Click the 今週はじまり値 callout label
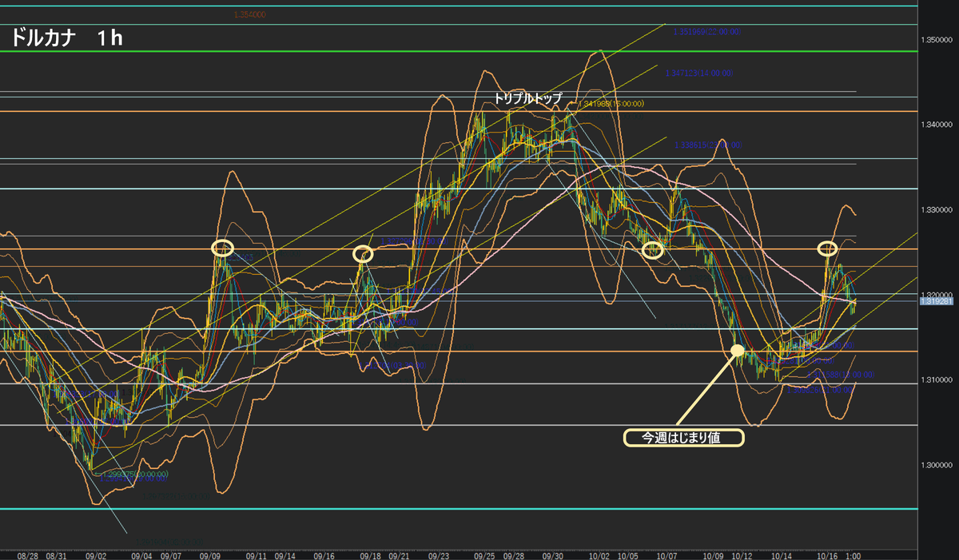Image resolution: width=959 pixels, height=560 pixels. click(x=683, y=437)
